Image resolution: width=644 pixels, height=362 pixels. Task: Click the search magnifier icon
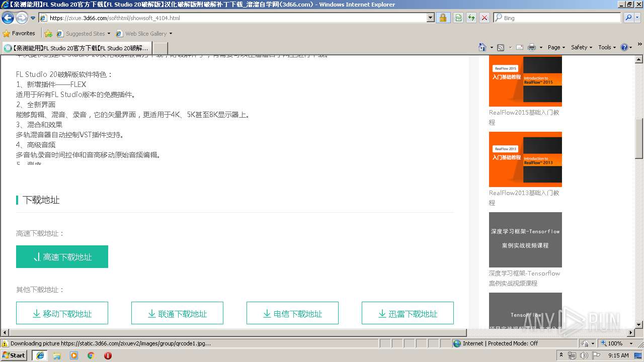[628, 18]
